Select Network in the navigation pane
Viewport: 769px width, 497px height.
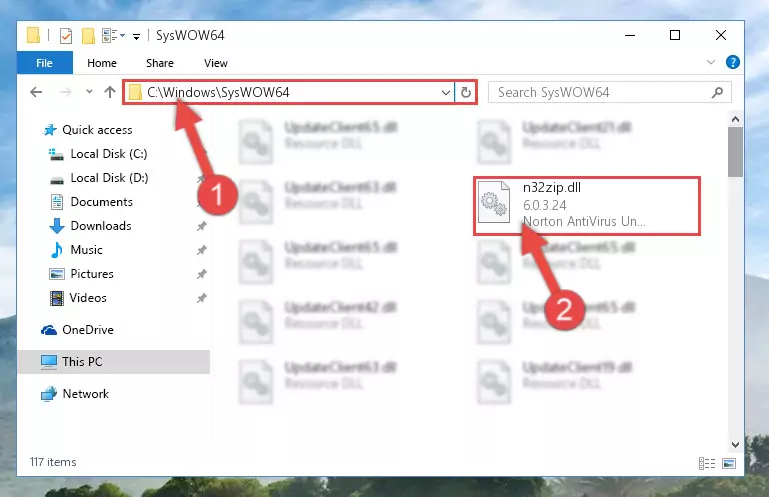coord(86,393)
